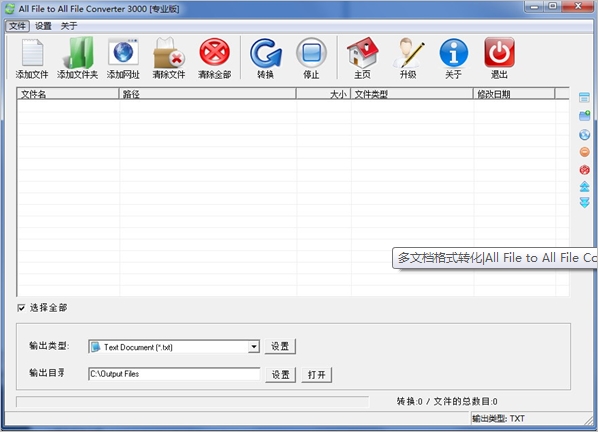Click the move up arrow in right sidebar
The width and height of the screenshot is (598, 432).
(x=584, y=187)
